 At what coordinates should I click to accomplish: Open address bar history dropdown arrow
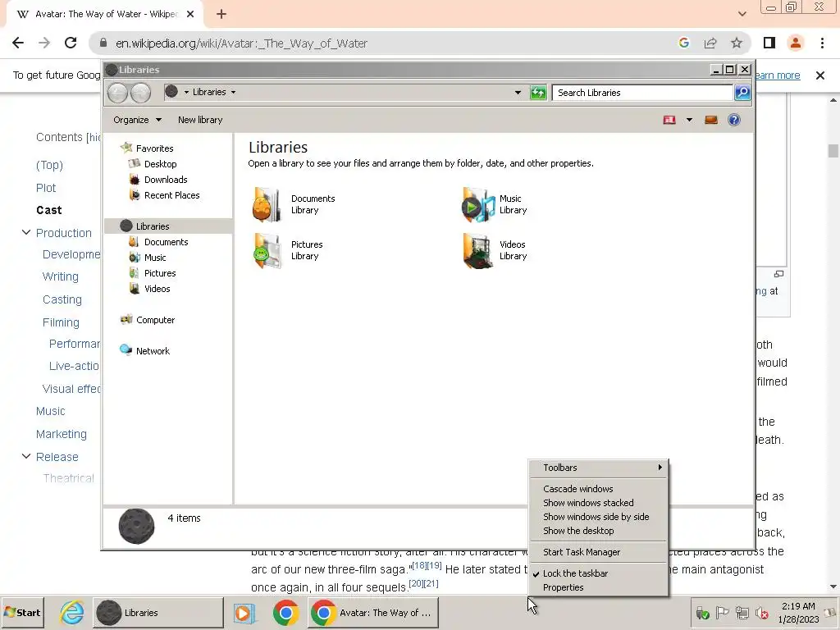click(x=518, y=93)
